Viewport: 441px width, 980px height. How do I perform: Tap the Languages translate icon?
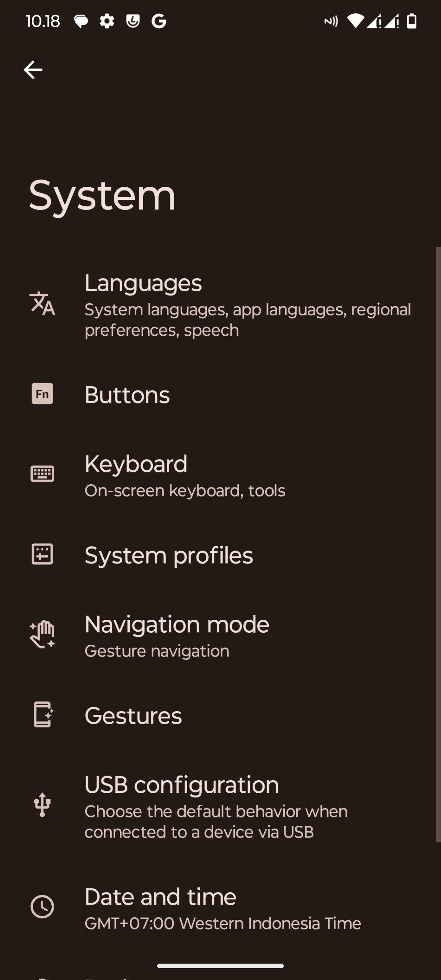coord(42,304)
